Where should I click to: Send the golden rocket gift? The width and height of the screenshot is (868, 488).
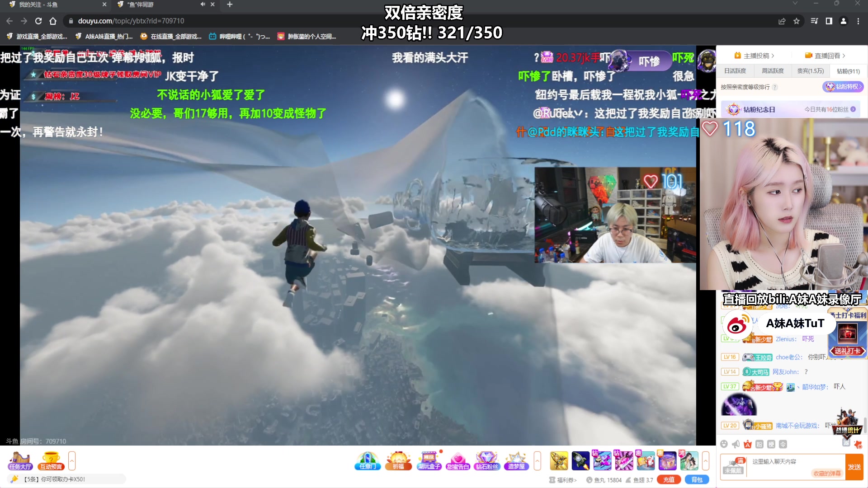[559, 461]
